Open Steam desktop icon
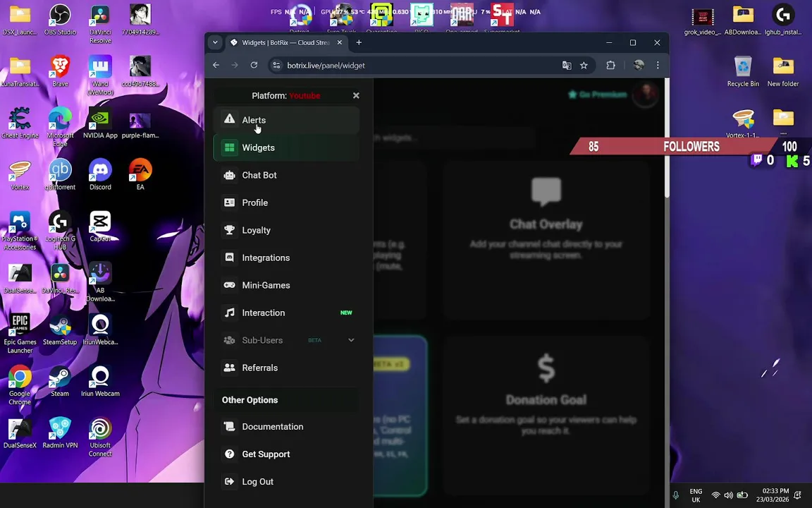812x508 pixels. click(x=60, y=381)
